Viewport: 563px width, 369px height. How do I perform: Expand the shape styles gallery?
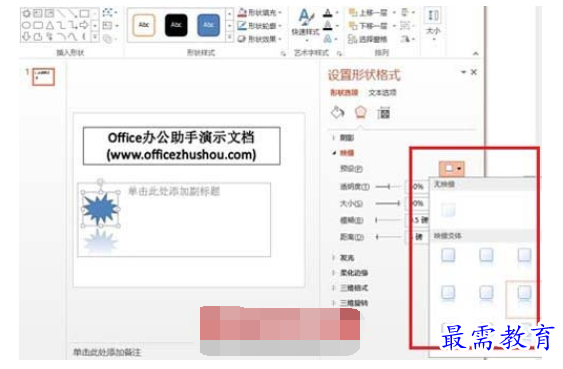[x=229, y=37]
